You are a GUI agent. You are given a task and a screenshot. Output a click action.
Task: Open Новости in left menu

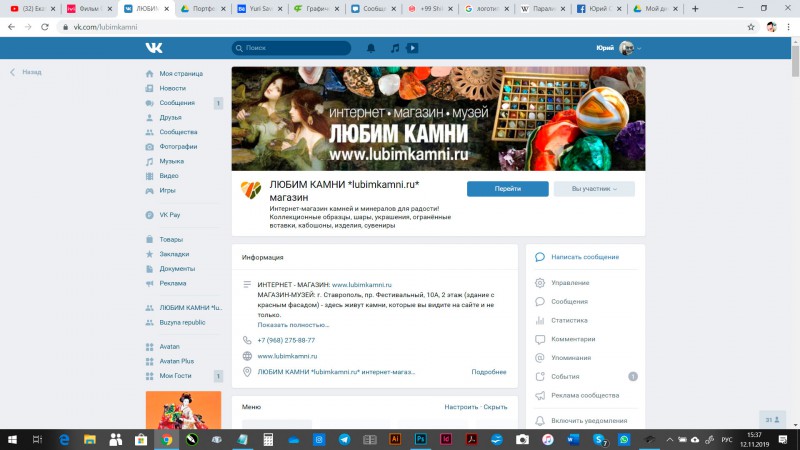point(172,88)
